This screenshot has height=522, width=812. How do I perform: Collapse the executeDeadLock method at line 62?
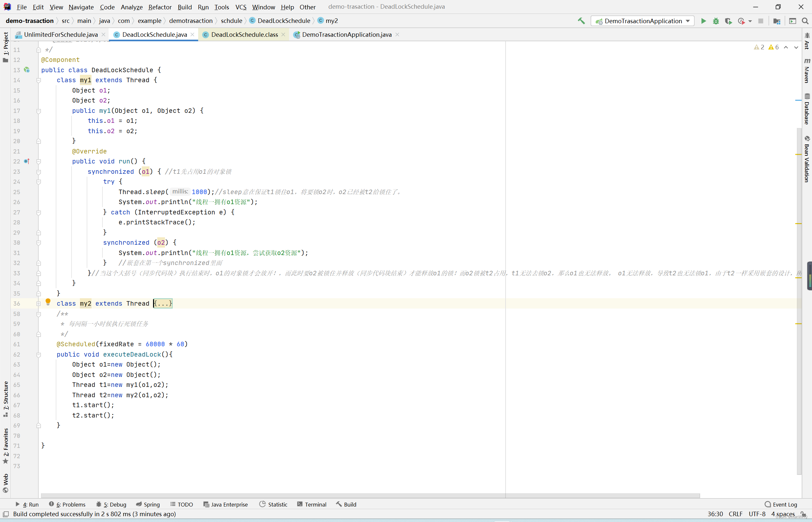click(39, 355)
